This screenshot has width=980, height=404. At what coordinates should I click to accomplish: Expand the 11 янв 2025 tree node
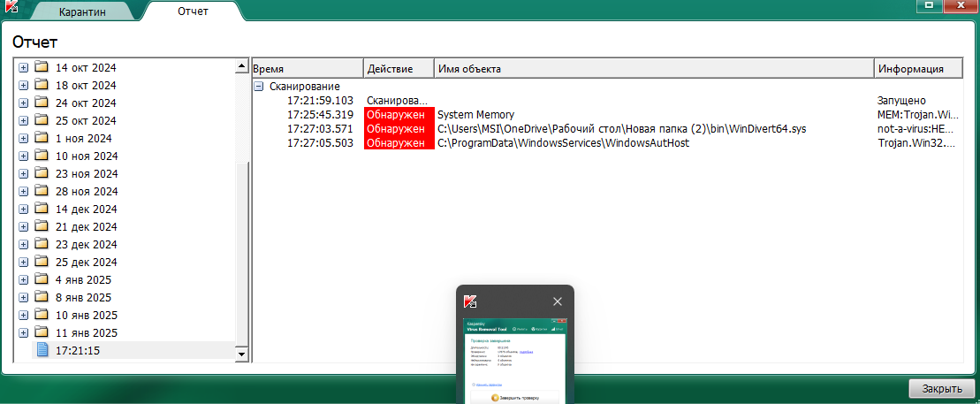pyautogui.click(x=24, y=332)
